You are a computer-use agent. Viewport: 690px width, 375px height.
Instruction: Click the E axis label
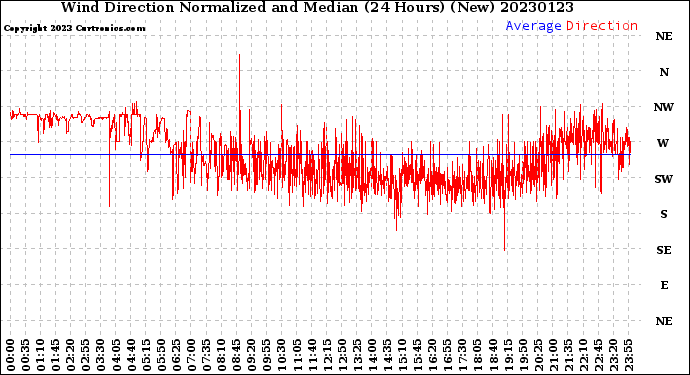point(664,285)
